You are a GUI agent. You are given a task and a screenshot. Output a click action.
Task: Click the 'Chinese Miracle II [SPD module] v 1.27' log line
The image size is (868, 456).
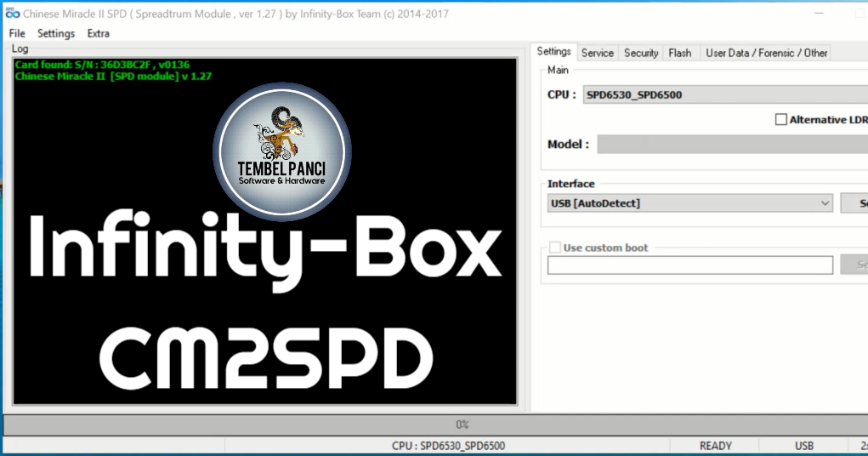point(113,77)
